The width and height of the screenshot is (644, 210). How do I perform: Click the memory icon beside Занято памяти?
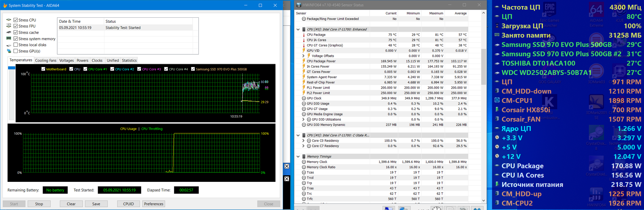(x=497, y=35)
